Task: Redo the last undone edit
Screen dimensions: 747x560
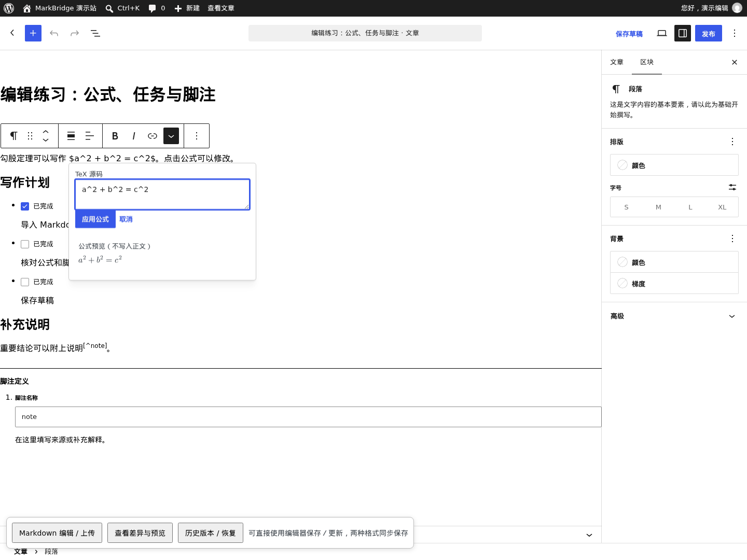Action: tap(75, 33)
